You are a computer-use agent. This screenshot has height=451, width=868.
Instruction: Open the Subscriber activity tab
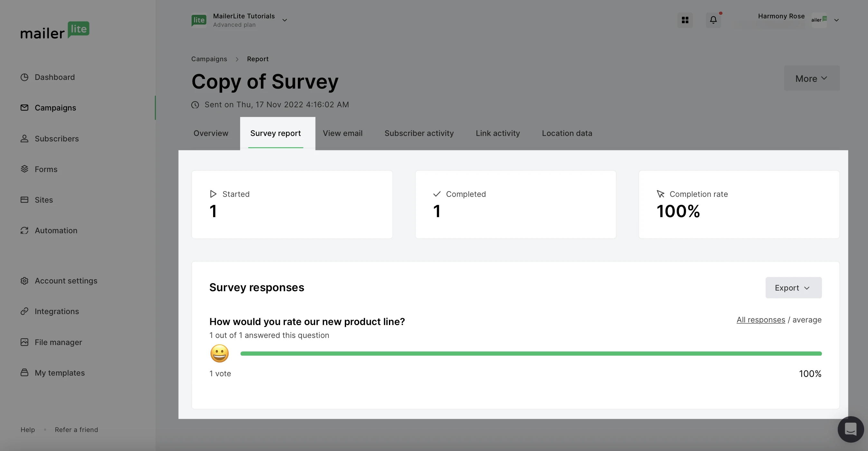tap(419, 133)
